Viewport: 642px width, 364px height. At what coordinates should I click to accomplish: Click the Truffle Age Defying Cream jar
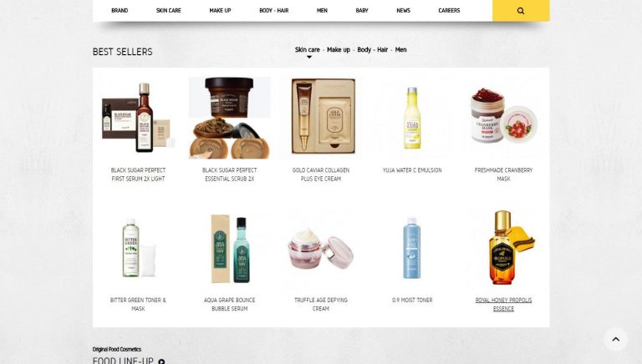321,248
